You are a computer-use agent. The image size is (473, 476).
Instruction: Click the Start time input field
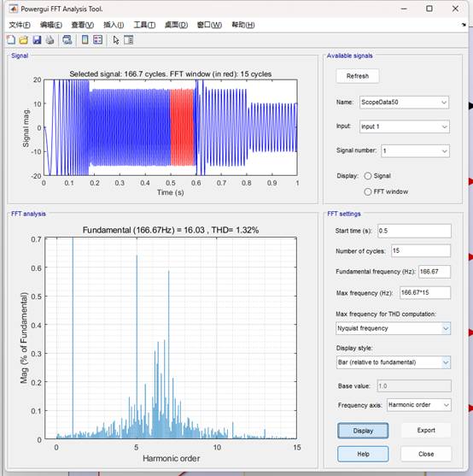tap(414, 231)
